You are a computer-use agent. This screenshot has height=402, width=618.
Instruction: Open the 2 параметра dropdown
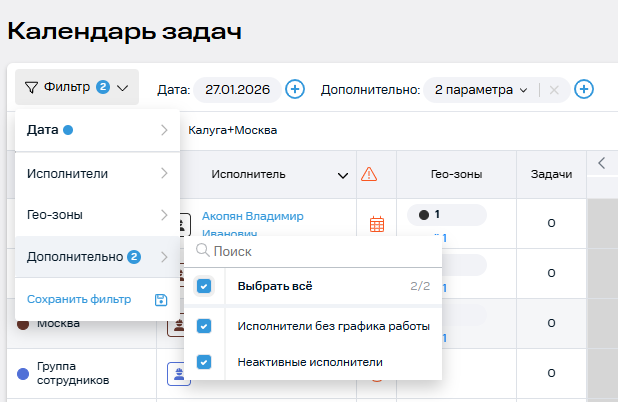[480, 89]
